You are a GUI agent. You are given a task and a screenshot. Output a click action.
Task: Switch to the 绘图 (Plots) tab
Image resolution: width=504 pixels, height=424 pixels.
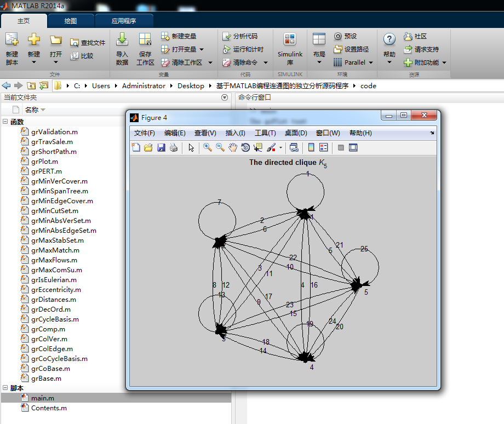[x=70, y=21]
